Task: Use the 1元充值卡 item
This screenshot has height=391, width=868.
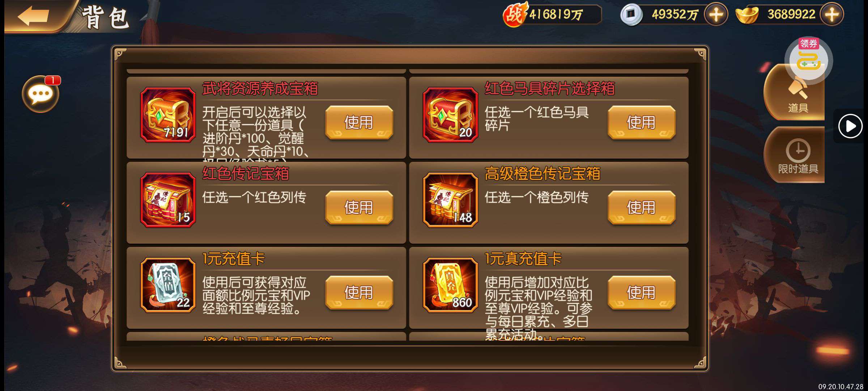Action: coord(359,293)
